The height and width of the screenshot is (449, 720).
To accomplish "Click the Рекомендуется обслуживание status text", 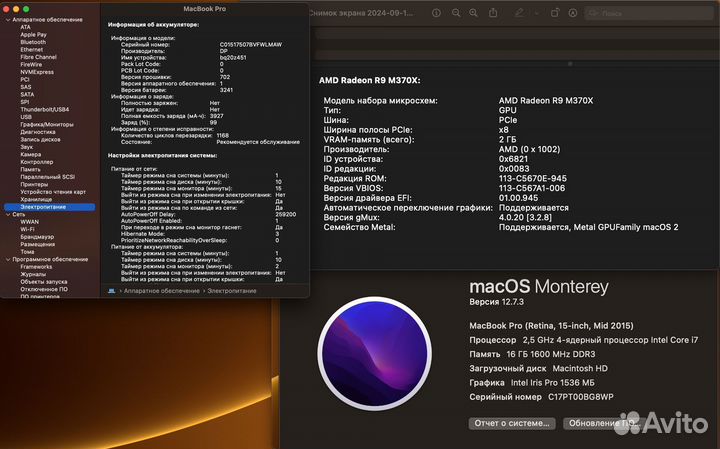I will click(x=258, y=142).
